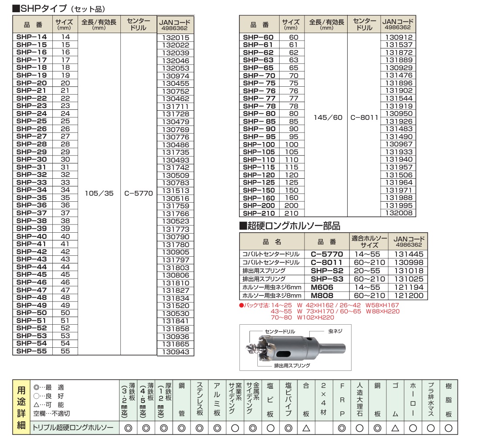Select part number SHP-60
This screenshot has width=485, height=448.
(258, 37)
